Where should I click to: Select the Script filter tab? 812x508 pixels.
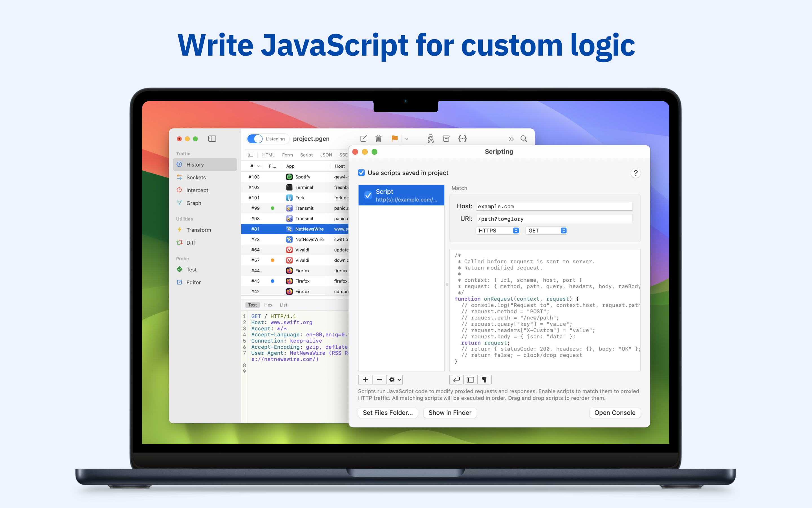tap(306, 155)
